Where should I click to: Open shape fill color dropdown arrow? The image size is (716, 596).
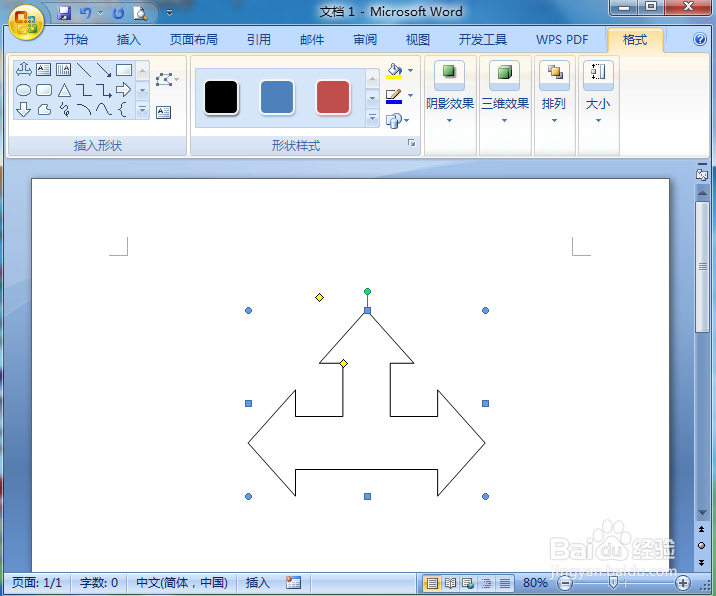pyautogui.click(x=411, y=70)
